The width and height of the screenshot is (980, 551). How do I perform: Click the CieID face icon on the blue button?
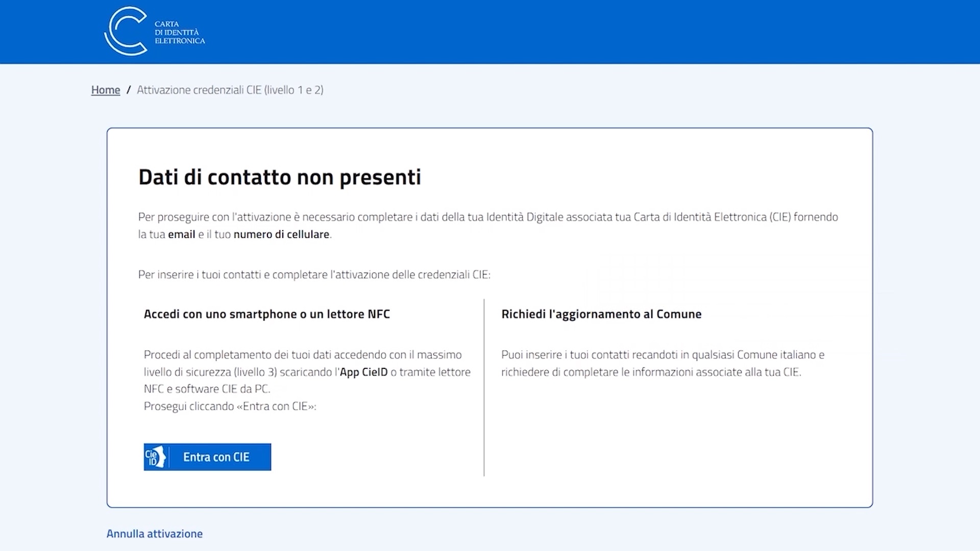coord(156,457)
